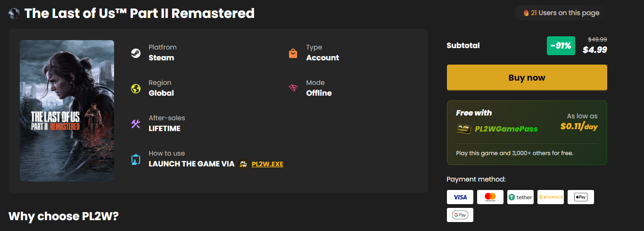Choose Tether payment option

(x=520, y=197)
